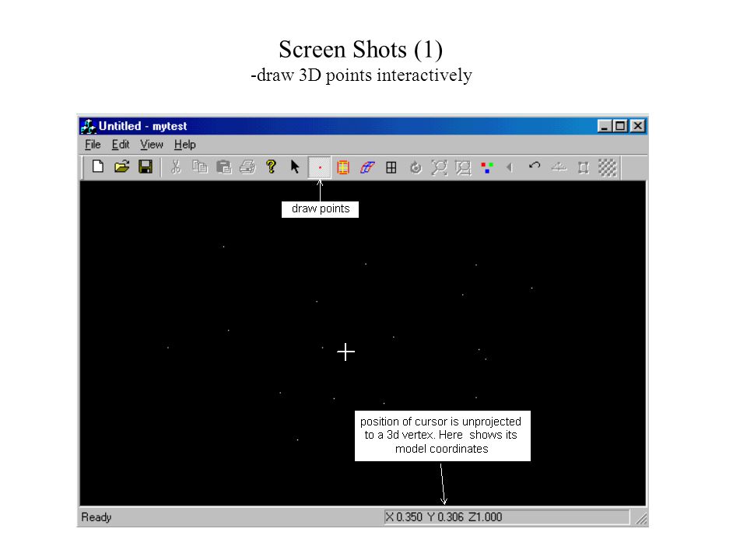Maximize the mytest window
Viewport: 747px width, 560px height.
(620, 126)
